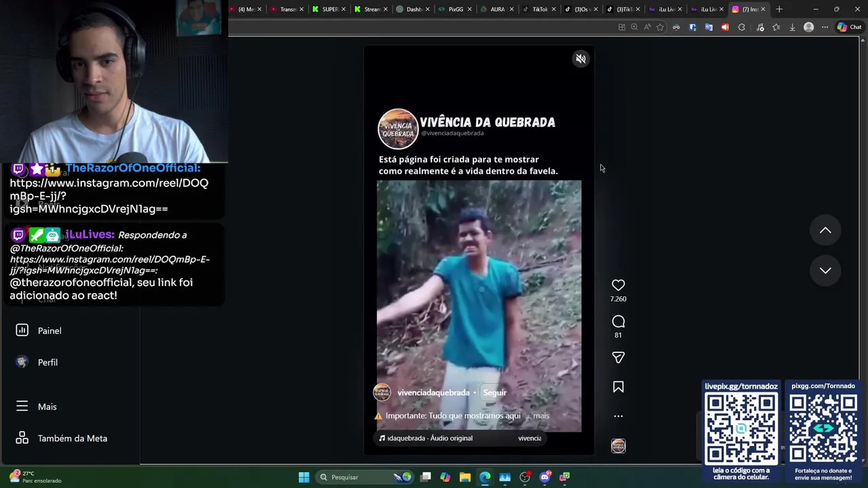Switch to the first TikTok tab

[x=540, y=9]
